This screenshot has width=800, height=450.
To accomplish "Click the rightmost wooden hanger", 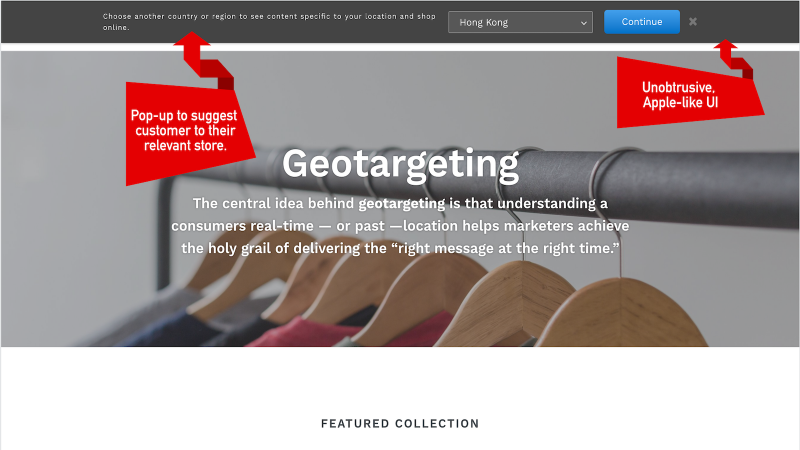I will click(622, 313).
